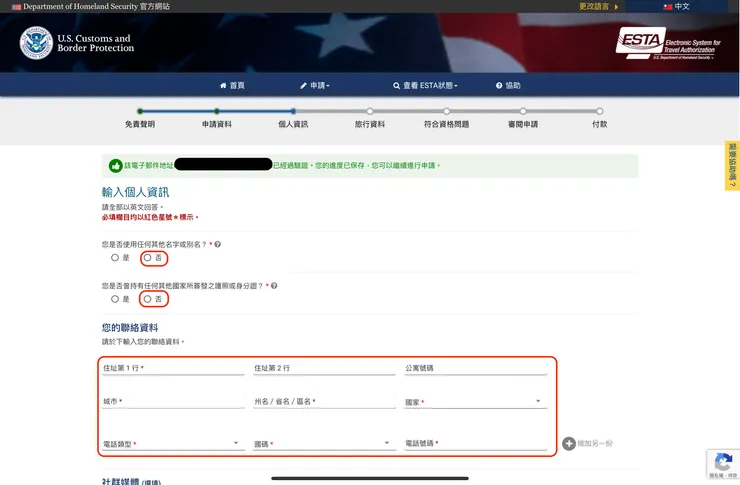The image size is (740, 485).
Task: Open help tooltip for other passport question
Action: 274,285
